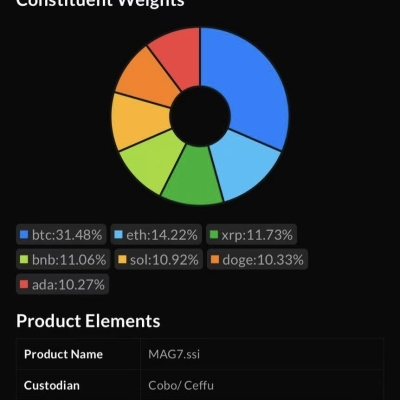Click the doge 10.33% legend chip
Screen dimensions: 400x400
click(x=257, y=259)
